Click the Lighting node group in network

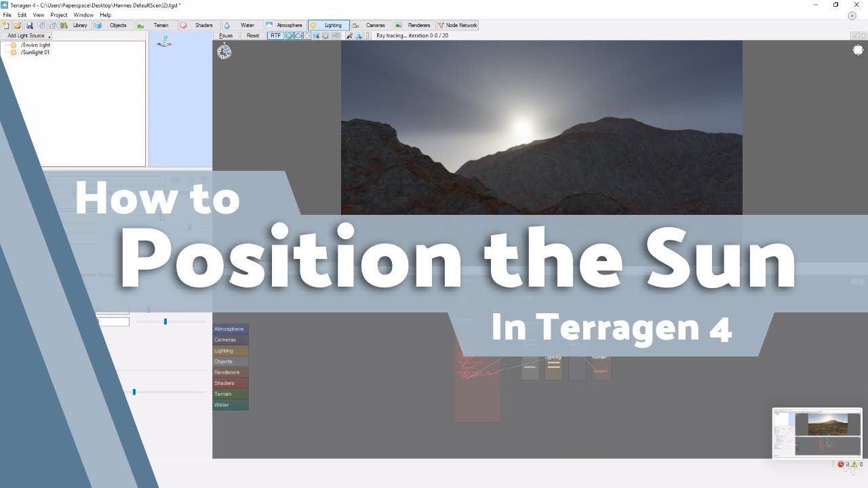[x=553, y=367]
